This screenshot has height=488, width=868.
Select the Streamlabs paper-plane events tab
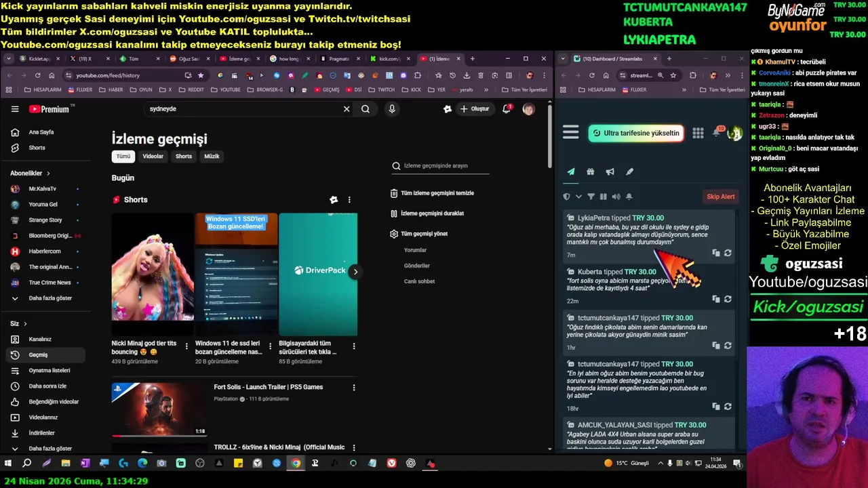click(x=571, y=172)
